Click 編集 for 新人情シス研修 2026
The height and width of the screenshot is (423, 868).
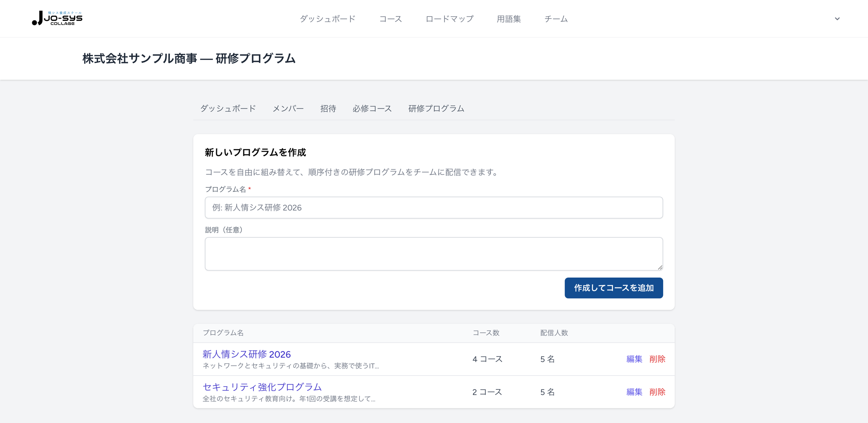point(634,359)
